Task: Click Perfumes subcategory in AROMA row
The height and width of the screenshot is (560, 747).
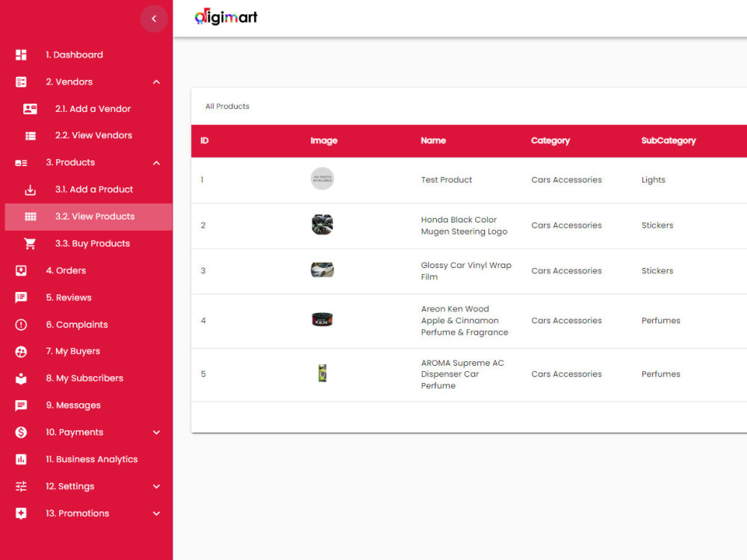Action: pyautogui.click(x=661, y=374)
